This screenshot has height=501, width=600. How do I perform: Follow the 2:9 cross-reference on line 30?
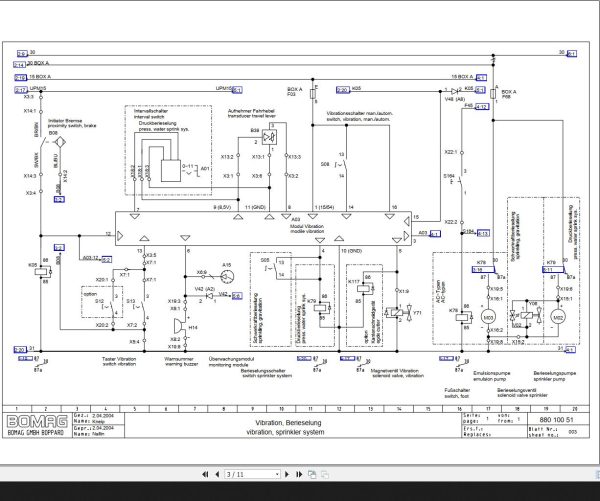click(x=22, y=54)
